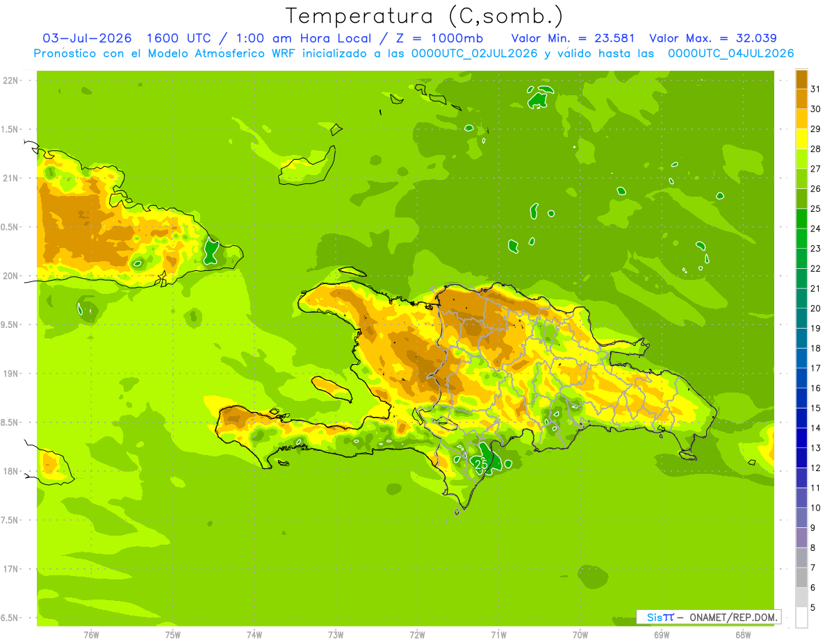Image resolution: width=834 pixels, height=644 pixels.
Task: Click the '76W' longitude label
Action: point(91,634)
